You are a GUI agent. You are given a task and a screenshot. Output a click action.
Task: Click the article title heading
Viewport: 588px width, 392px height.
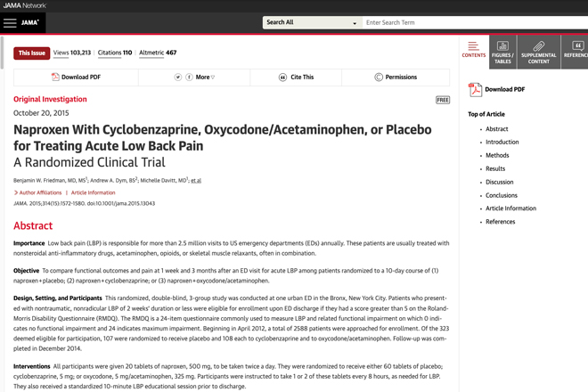(x=223, y=138)
